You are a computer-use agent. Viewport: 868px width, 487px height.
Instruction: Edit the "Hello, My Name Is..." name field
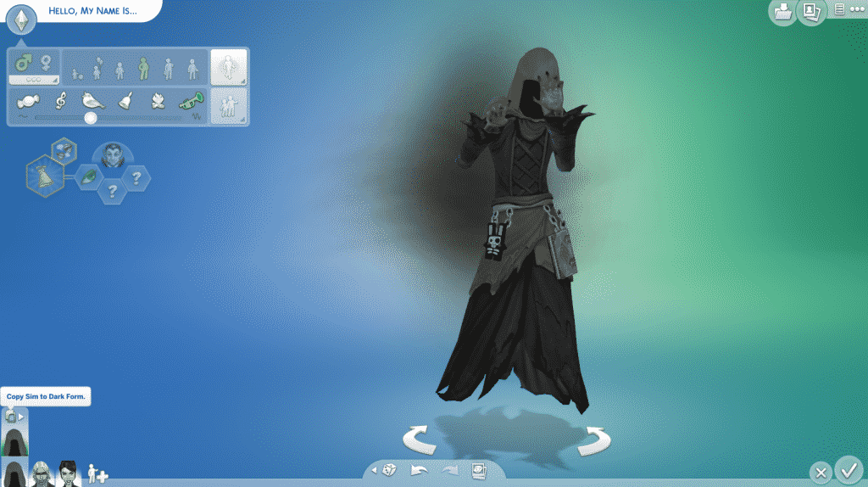coord(92,10)
